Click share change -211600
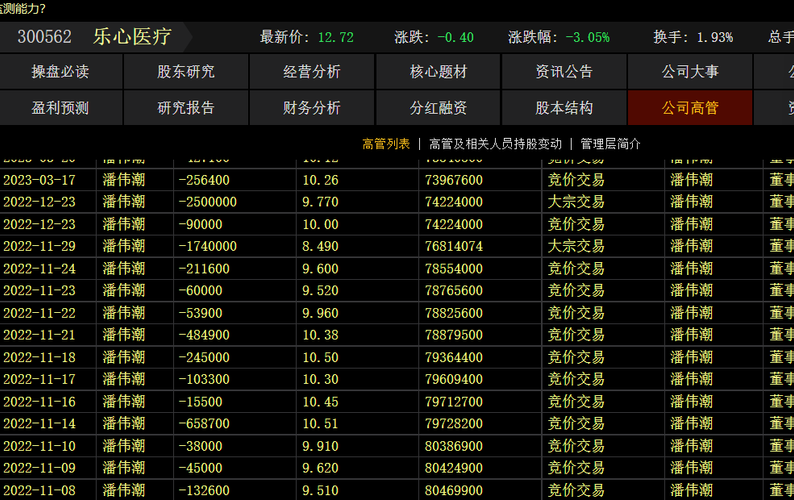794x500 pixels. [x=204, y=268]
